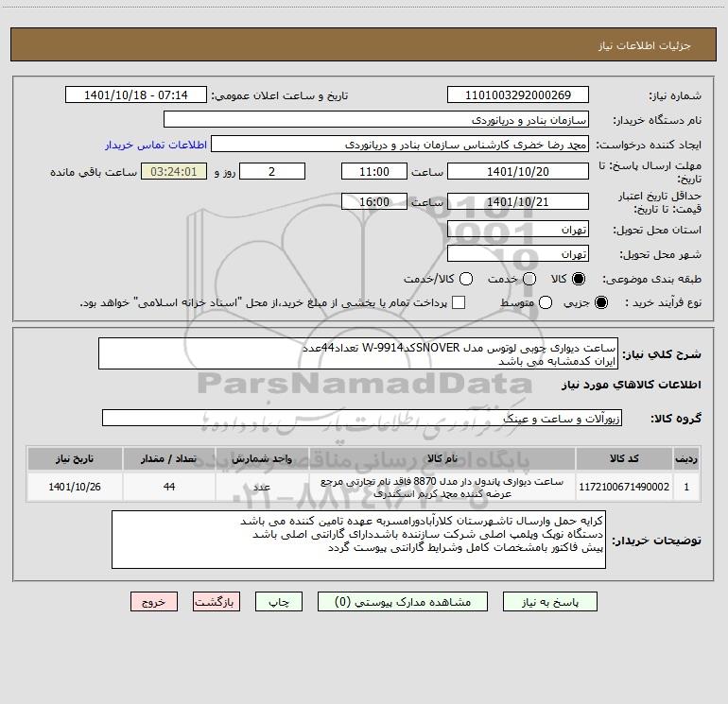Open مشاهده مدارک پیوستی (0) button
Image resolution: width=728 pixels, height=704 pixels.
pyautogui.click(x=403, y=601)
